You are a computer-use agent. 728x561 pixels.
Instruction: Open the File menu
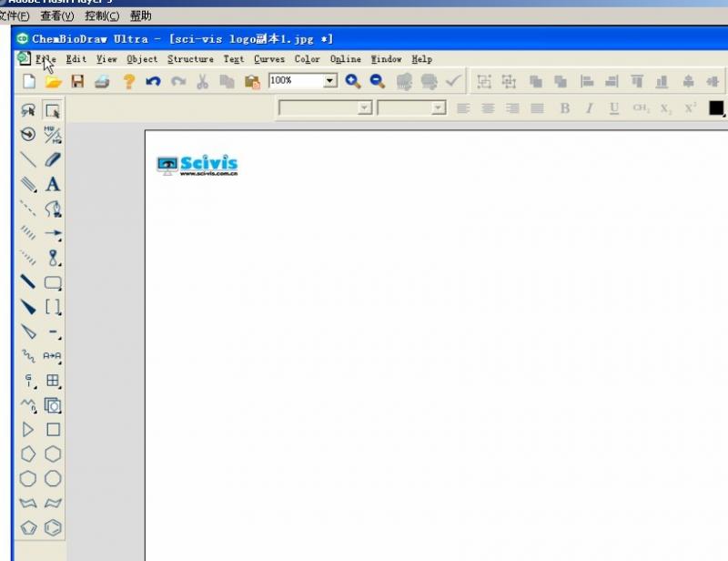point(45,59)
